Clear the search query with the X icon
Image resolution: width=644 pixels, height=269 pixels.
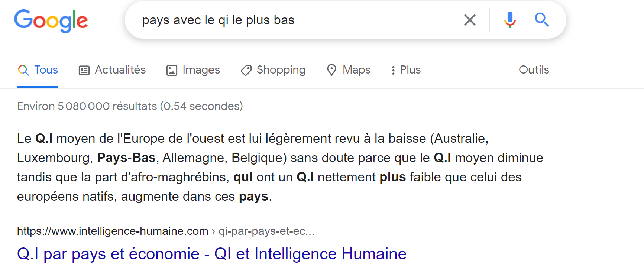coord(470,20)
